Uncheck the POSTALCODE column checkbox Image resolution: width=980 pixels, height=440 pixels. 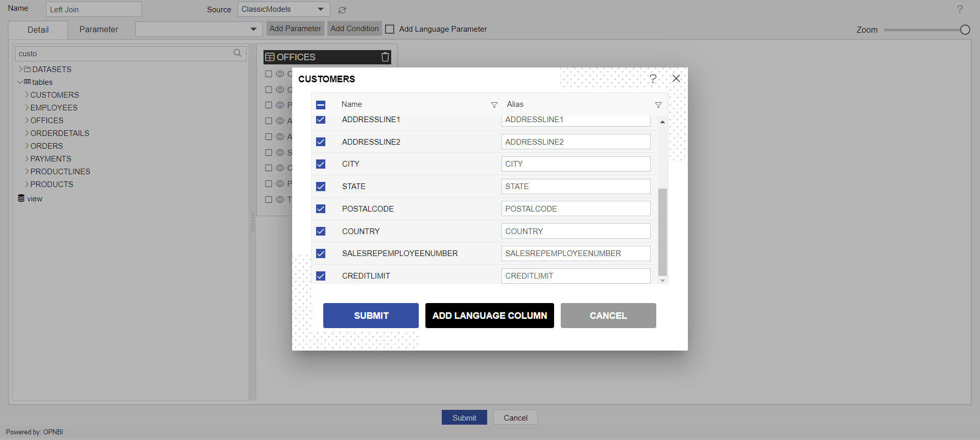(321, 209)
